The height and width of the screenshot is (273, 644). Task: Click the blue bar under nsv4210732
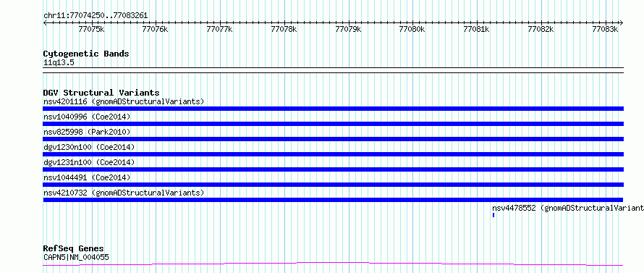(333, 200)
